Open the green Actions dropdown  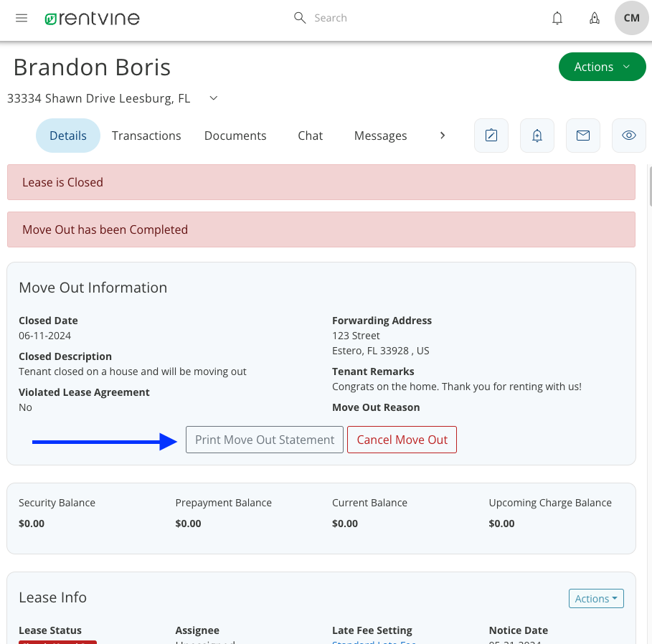pos(602,67)
